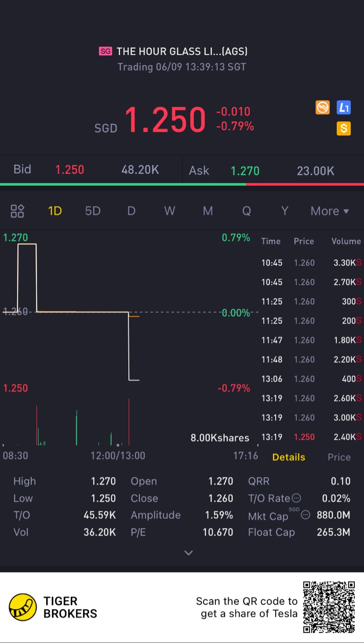Screen dimensions: 364x643
Task: Switch to the 5D chart tab
Action: 92,211
